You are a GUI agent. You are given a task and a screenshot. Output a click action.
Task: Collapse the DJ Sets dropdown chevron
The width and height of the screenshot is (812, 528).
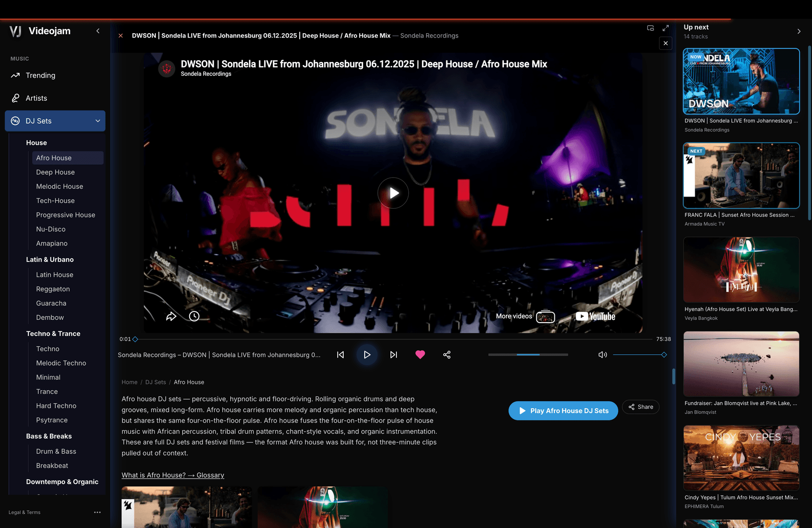click(98, 121)
